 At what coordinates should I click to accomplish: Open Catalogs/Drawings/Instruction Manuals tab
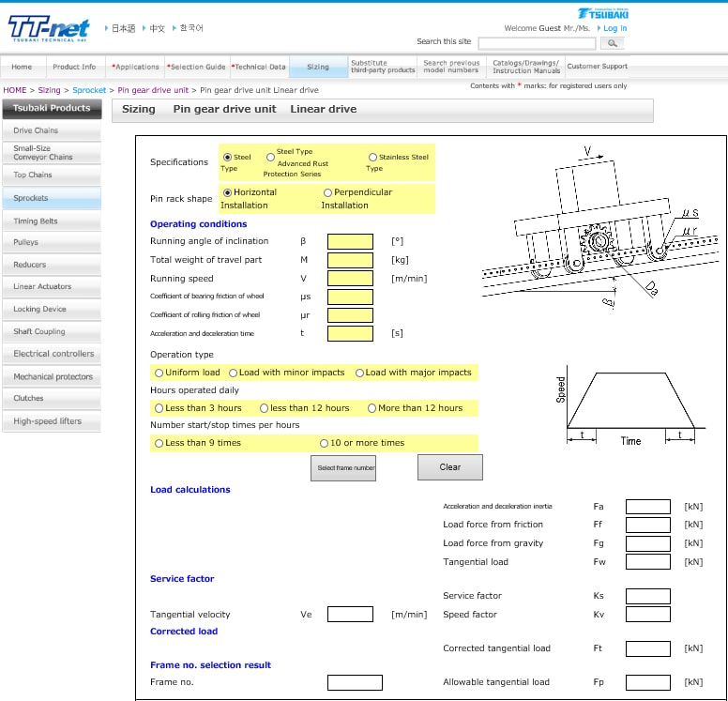pyautogui.click(x=526, y=67)
